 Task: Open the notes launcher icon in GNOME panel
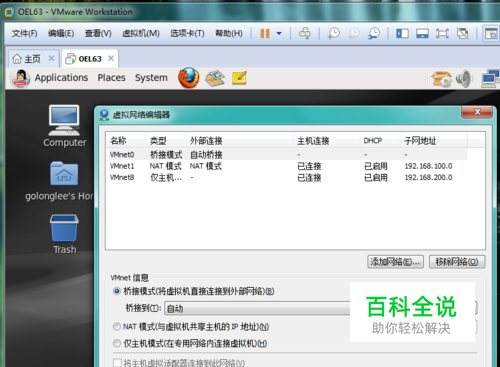click(239, 78)
